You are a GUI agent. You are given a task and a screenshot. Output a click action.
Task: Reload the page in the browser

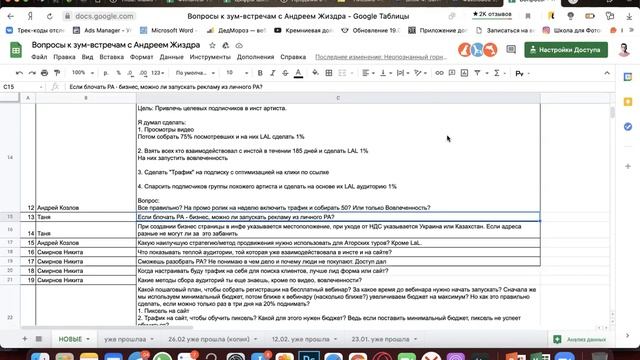click(x=49, y=16)
